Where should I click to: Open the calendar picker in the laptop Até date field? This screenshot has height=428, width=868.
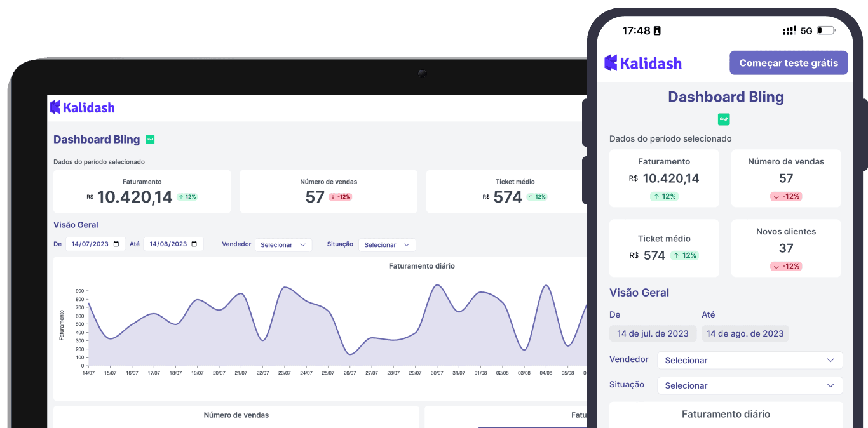pos(194,244)
